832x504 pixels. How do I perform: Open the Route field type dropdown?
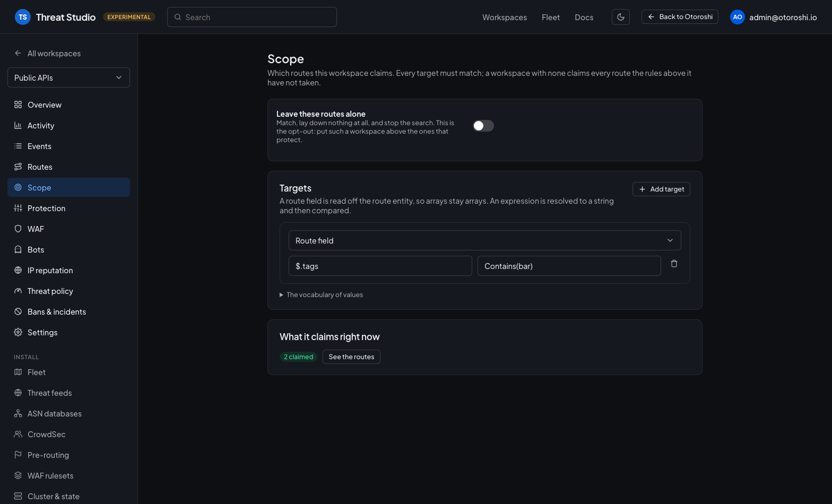[485, 240]
